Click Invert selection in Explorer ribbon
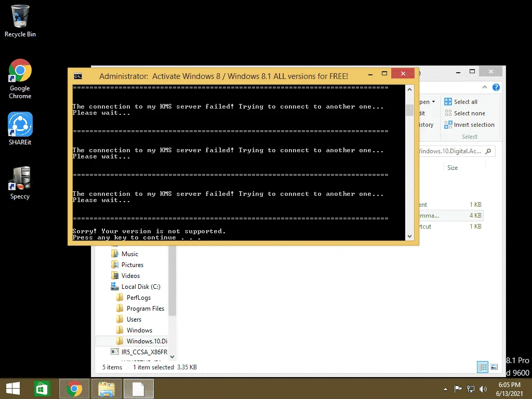The width and height of the screenshot is (532, 399). [469, 125]
